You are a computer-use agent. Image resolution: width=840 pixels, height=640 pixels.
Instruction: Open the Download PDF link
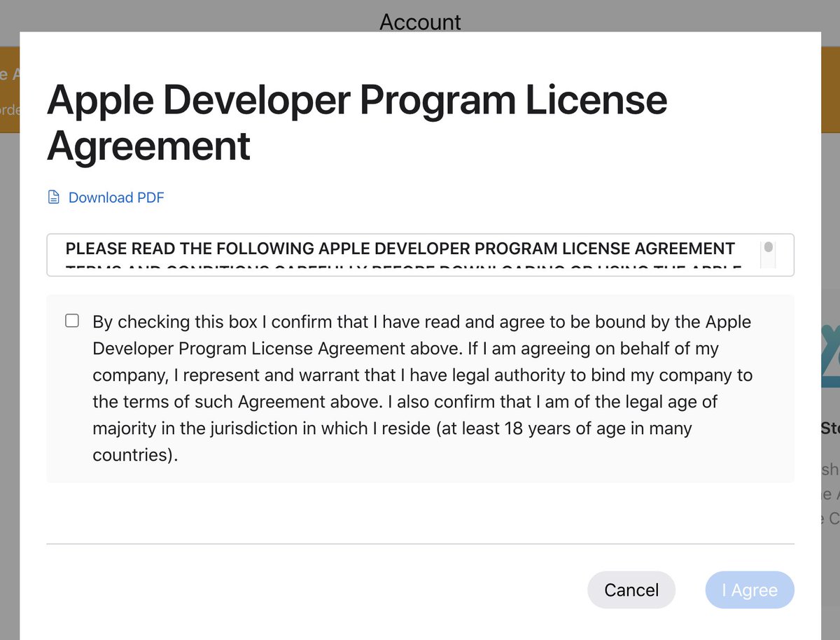tap(116, 197)
